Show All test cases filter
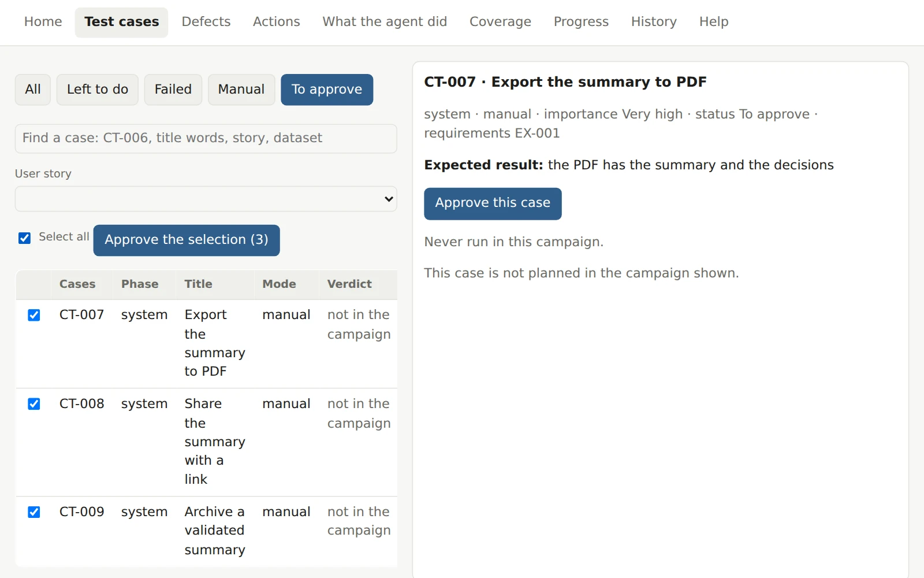Screen dimensions: 924x578 [x=33, y=90]
